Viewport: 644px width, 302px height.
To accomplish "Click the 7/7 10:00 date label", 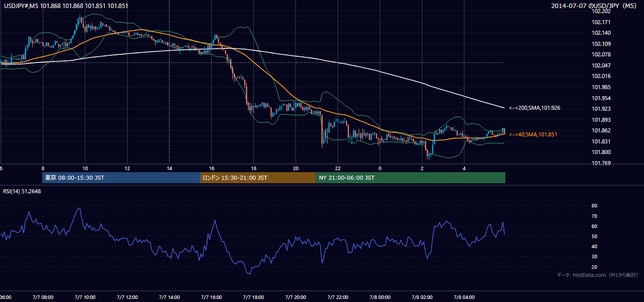I will (85, 297).
